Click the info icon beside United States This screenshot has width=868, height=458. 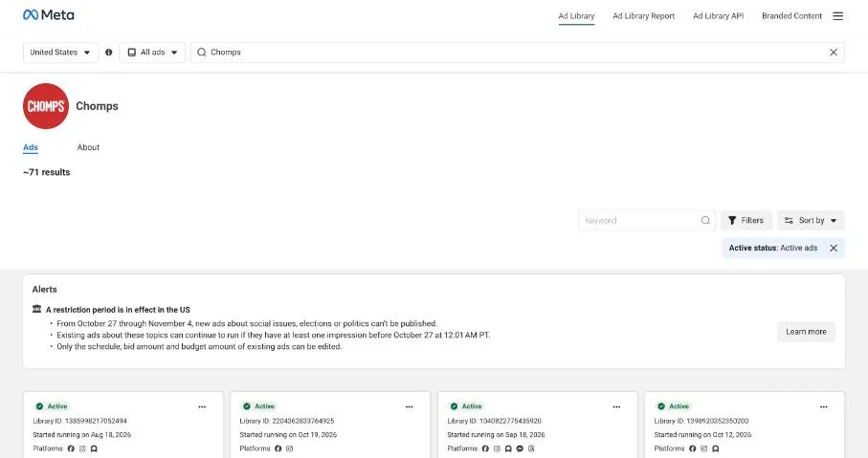pyautogui.click(x=108, y=52)
